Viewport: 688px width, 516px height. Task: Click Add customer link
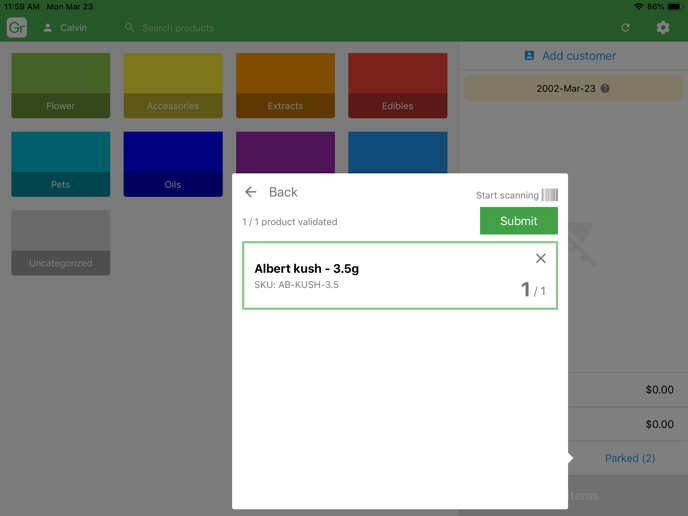[x=571, y=56]
